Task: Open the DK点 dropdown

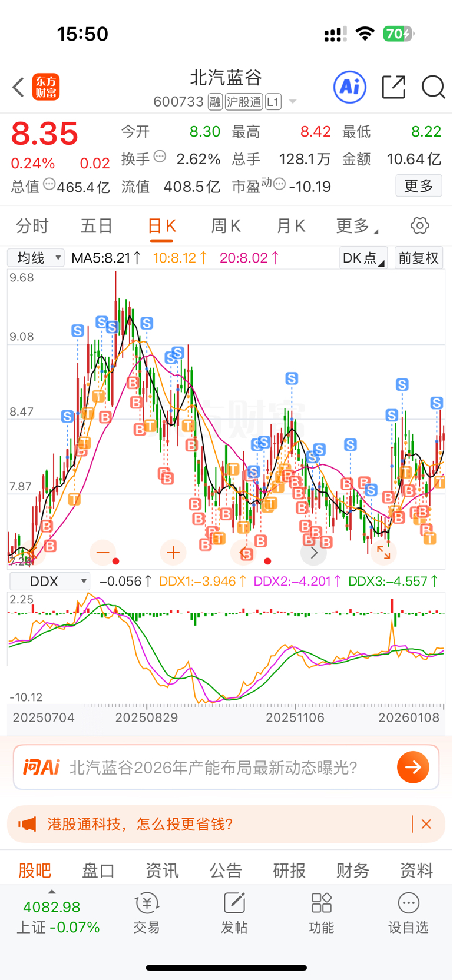Action: coord(363,258)
